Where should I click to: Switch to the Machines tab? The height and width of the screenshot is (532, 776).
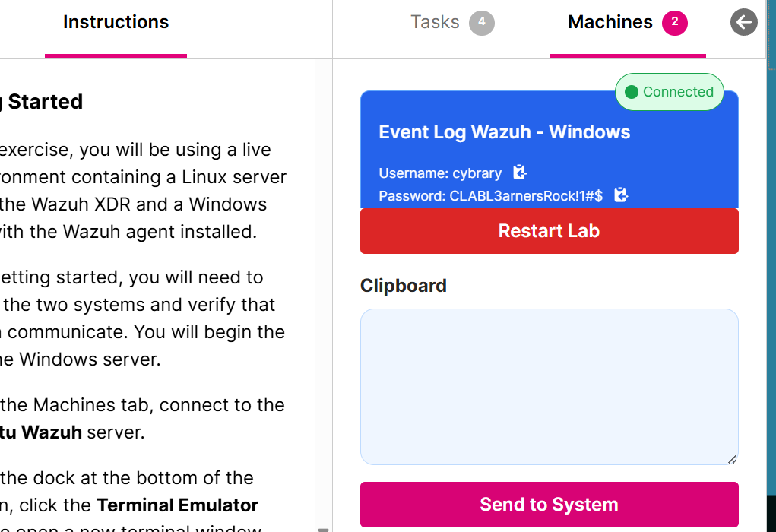(610, 22)
